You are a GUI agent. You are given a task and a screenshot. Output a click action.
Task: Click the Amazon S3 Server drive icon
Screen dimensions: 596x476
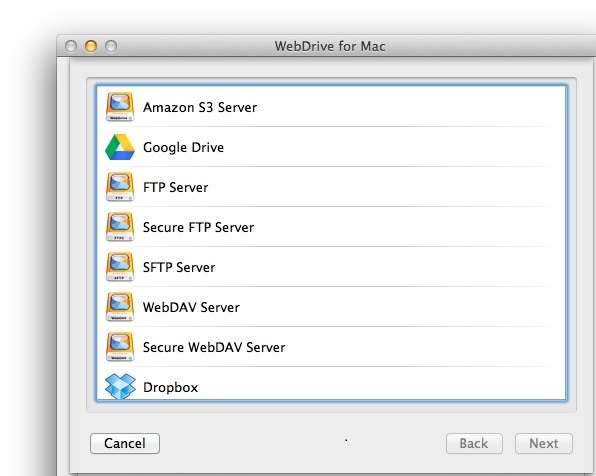pyautogui.click(x=120, y=107)
